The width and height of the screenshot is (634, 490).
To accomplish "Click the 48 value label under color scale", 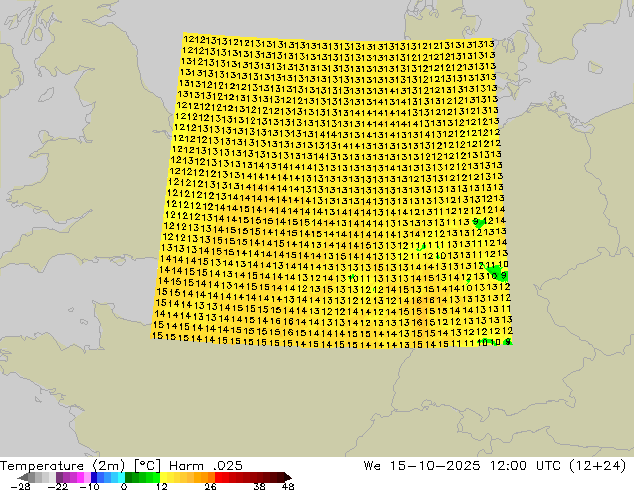I will (x=288, y=486).
